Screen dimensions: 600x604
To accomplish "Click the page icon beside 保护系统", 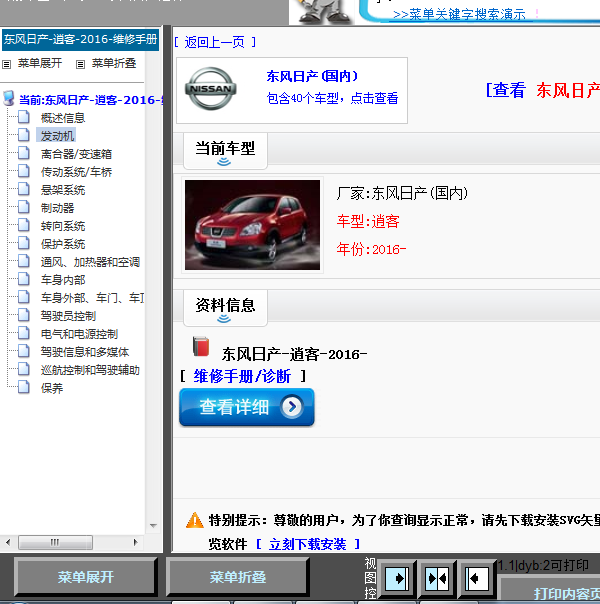I will (x=23, y=243).
